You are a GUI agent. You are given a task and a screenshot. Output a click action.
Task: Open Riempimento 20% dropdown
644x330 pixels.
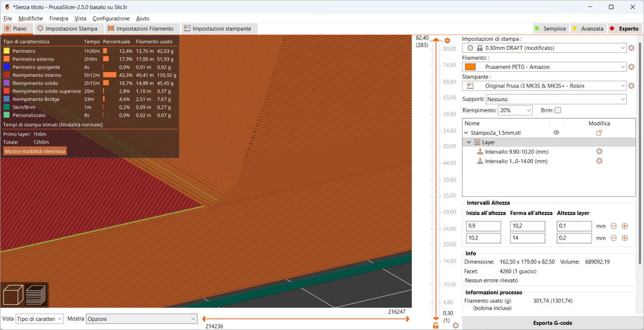[515, 110]
